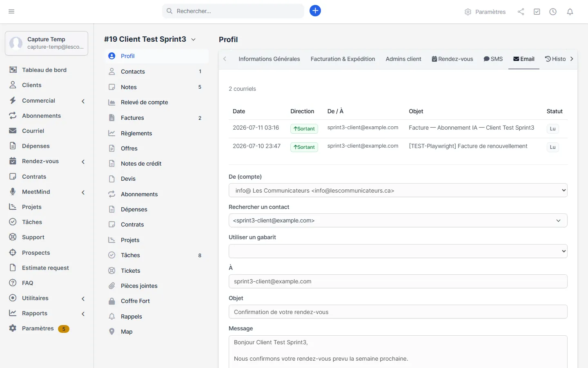
Task: Expand the Rapports submenu chevron
Action: tap(83, 314)
